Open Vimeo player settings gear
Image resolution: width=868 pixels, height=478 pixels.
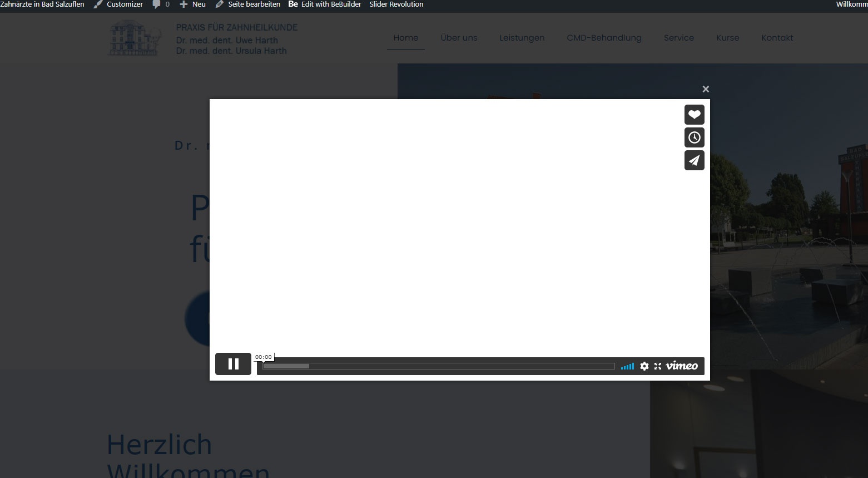(x=644, y=366)
